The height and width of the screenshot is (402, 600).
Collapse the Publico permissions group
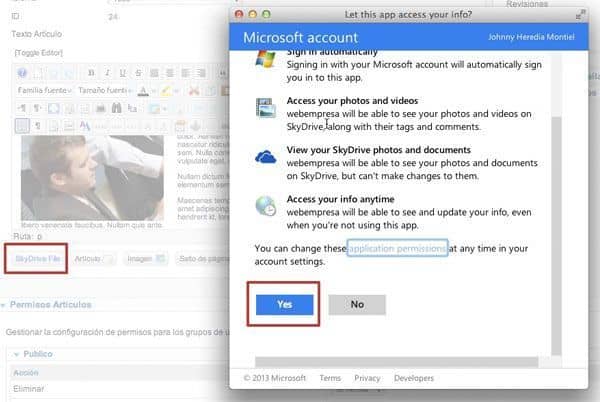[x=33, y=354]
